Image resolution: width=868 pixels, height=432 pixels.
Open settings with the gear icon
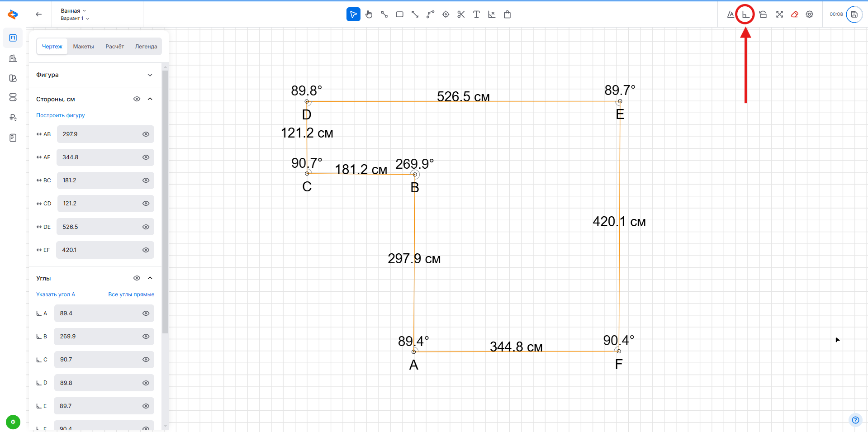[810, 14]
